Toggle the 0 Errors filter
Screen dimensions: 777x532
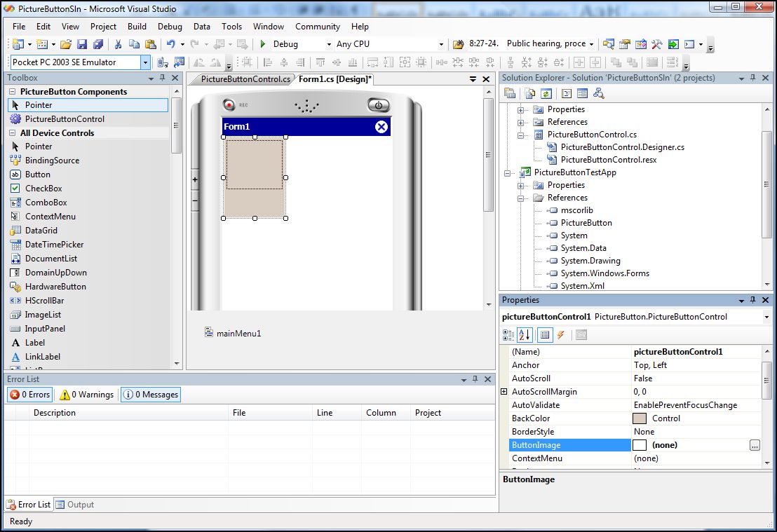point(30,395)
